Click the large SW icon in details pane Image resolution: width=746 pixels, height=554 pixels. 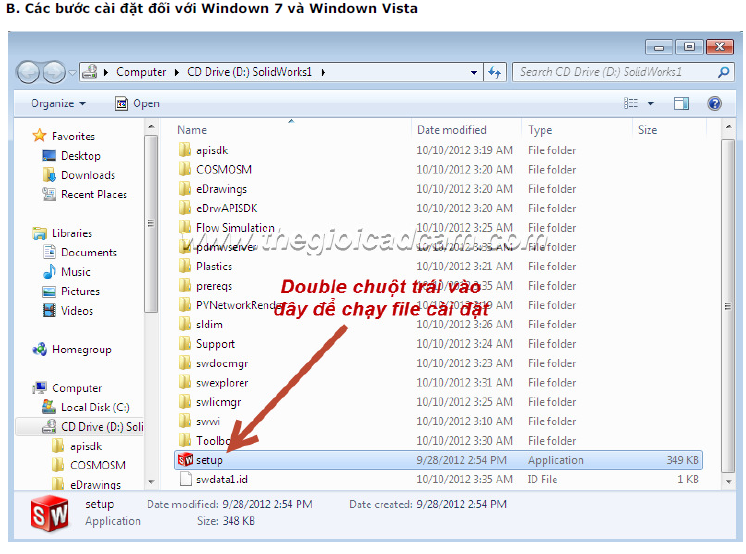coord(49,514)
